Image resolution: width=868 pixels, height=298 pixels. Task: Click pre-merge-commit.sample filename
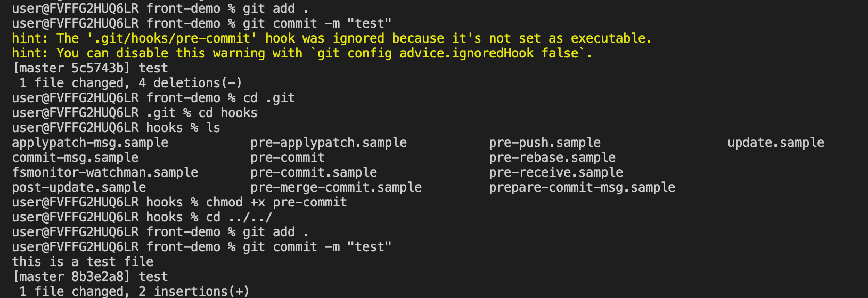(x=336, y=187)
